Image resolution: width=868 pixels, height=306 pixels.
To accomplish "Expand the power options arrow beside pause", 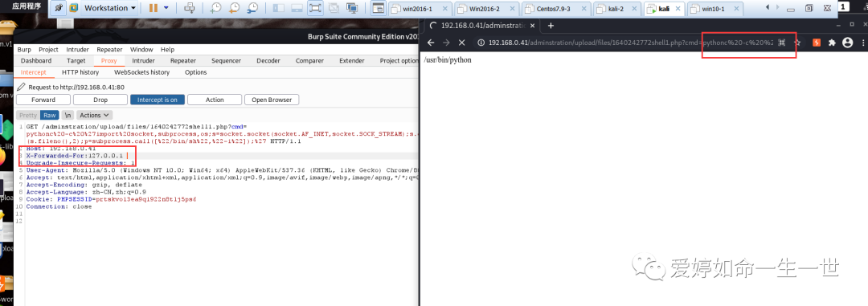I will pos(166,8).
